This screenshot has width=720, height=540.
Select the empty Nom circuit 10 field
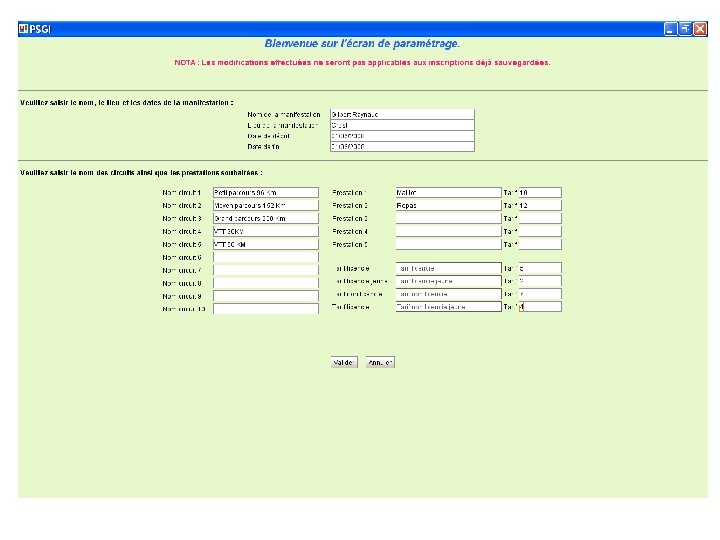coord(266,309)
